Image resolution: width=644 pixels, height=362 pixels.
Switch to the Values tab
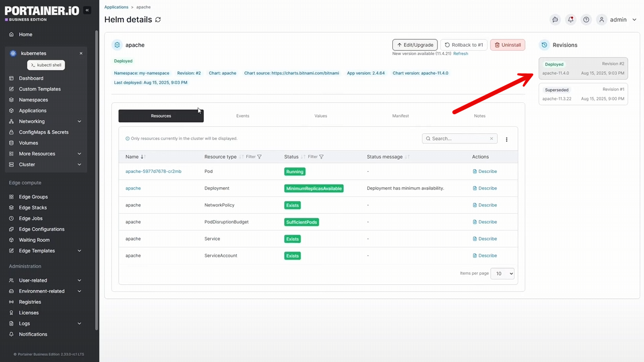(321, 115)
